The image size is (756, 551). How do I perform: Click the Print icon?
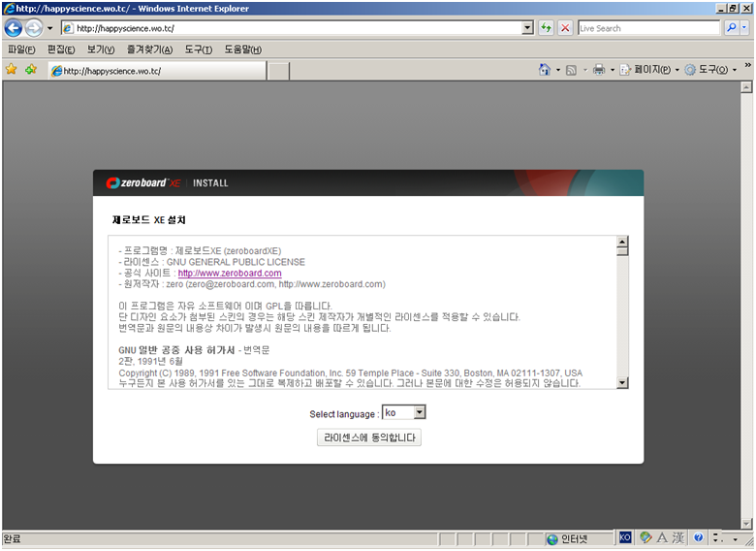pyautogui.click(x=599, y=70)
